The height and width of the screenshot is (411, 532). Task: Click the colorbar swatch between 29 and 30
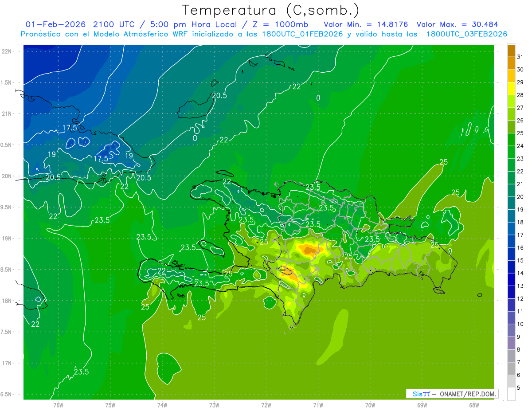pos(511,76)
